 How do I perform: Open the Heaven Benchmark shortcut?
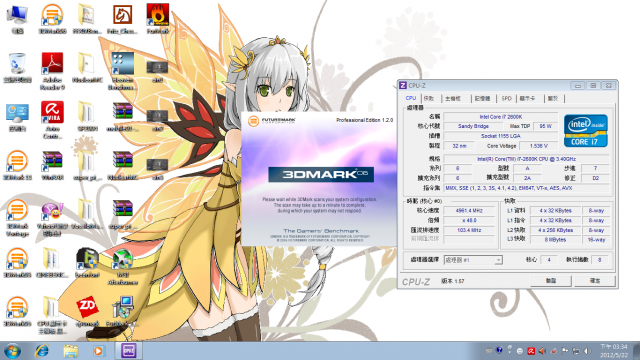122,70
